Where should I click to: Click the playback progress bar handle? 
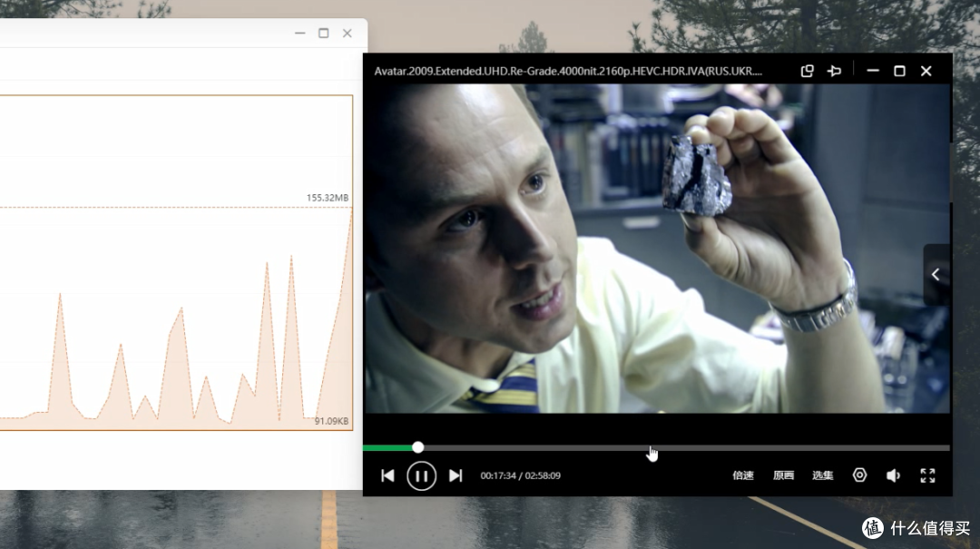417,447
